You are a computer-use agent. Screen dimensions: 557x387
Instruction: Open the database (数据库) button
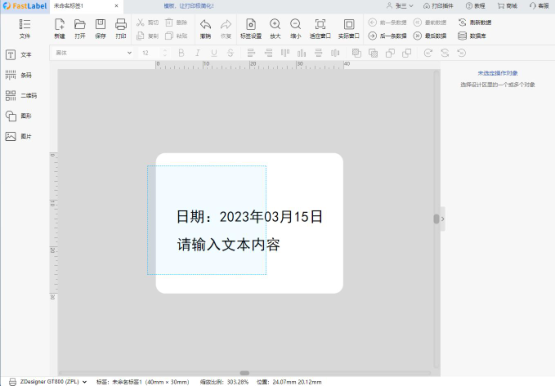472,36
